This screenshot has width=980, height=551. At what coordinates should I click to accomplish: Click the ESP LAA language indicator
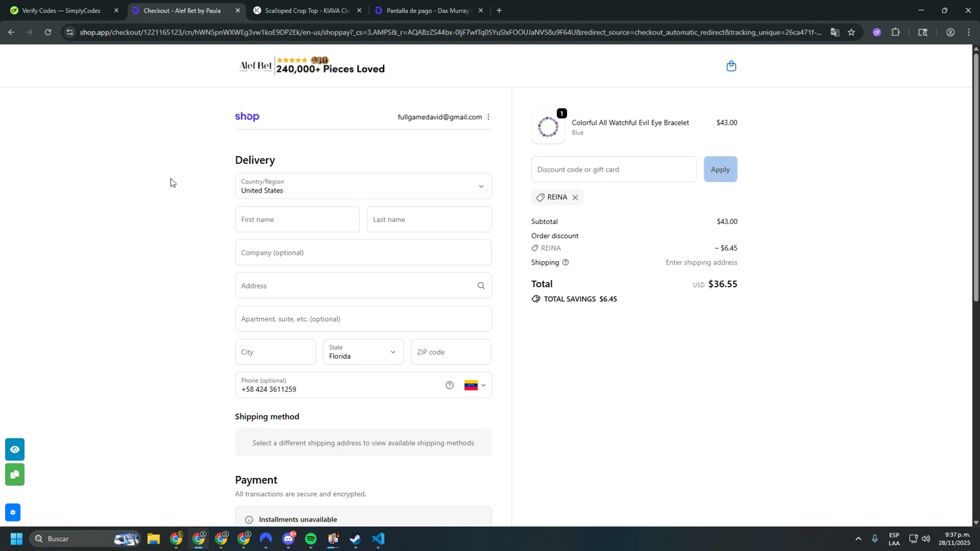[x=894, y=539]
